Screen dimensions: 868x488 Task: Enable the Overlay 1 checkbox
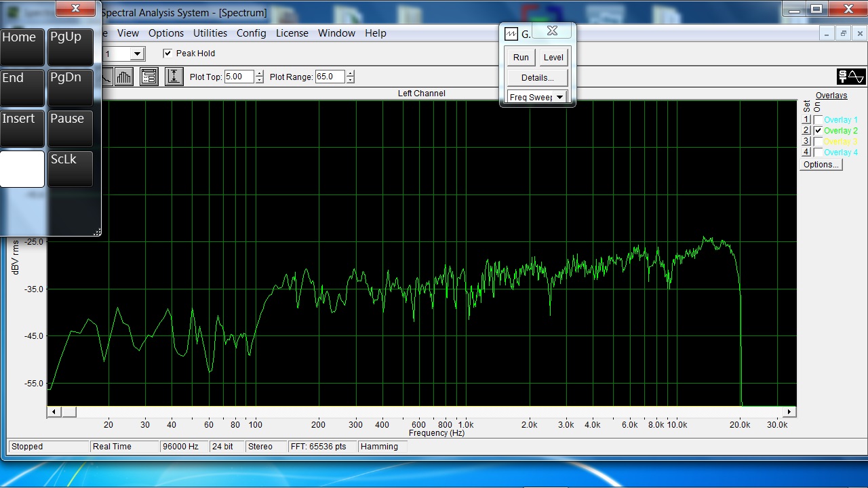pos(818,120)
